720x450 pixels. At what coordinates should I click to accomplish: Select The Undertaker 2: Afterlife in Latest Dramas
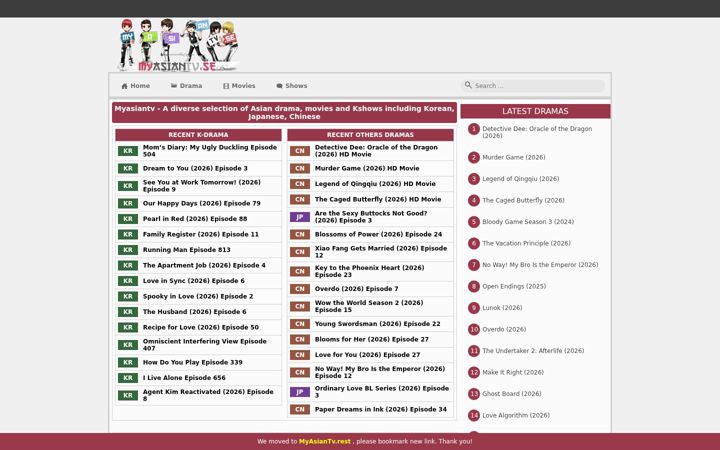pos(533,351)
